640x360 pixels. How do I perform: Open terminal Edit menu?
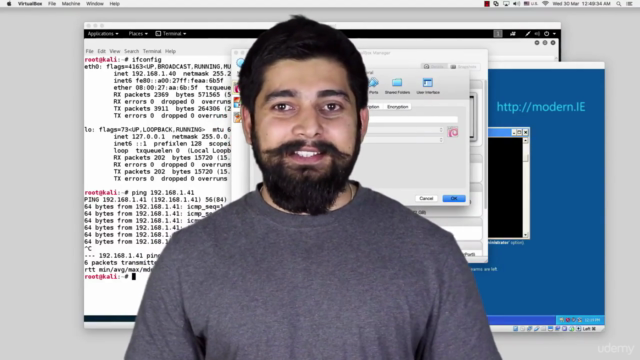click(x=102, y=51)
